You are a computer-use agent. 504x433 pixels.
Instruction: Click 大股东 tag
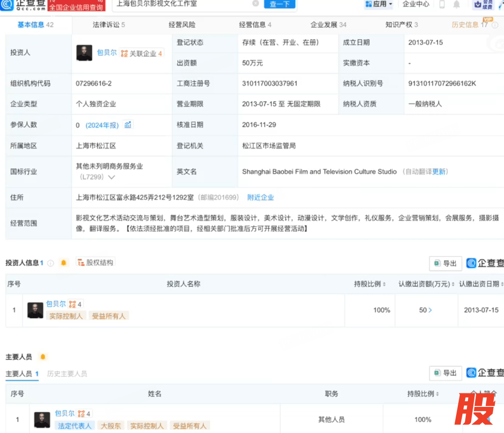tap(111, 426)
